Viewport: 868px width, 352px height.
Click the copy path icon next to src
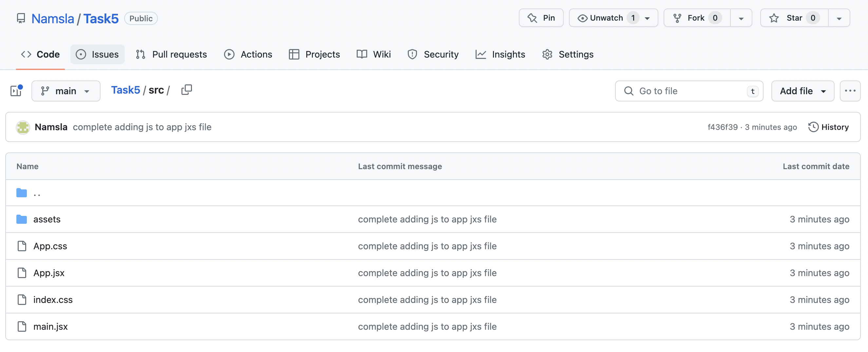[187, 90]
